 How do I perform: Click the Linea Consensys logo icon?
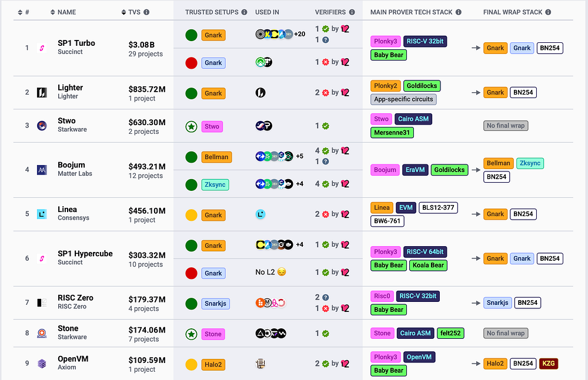tap(42, 214)
